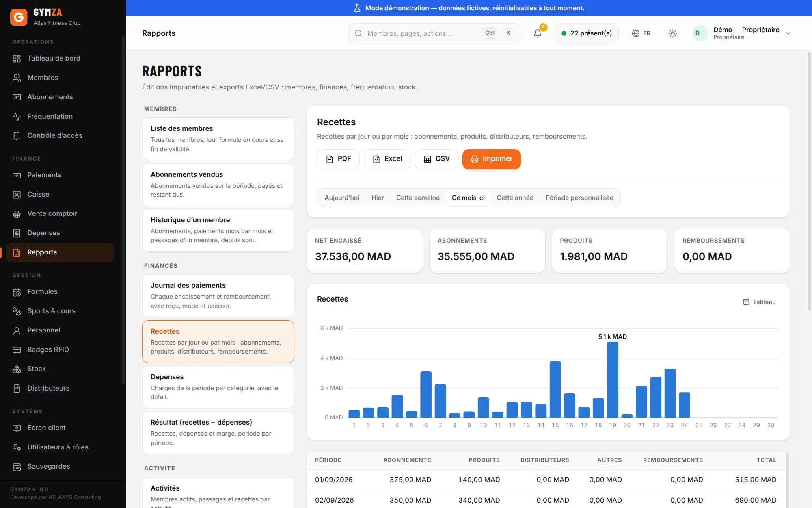812x508 pixels.
Task: Open Historique d'un membre report card
Action: (218, 230)
